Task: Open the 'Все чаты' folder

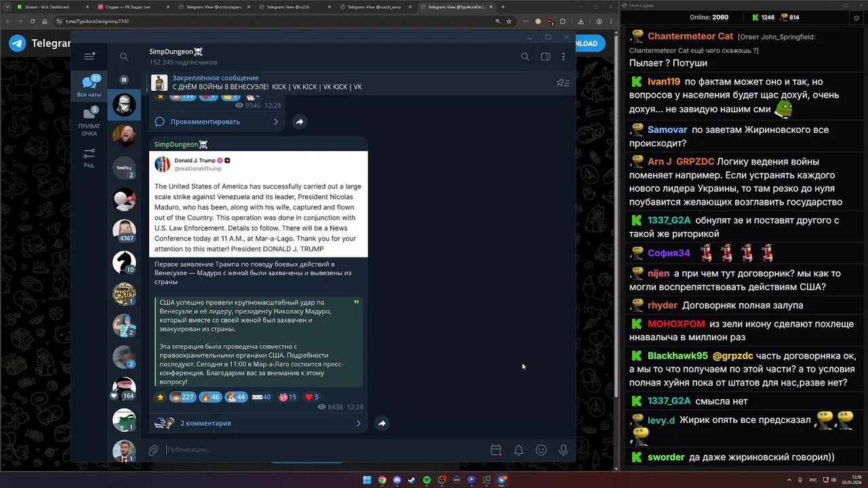Action: (x=89, y=86)
